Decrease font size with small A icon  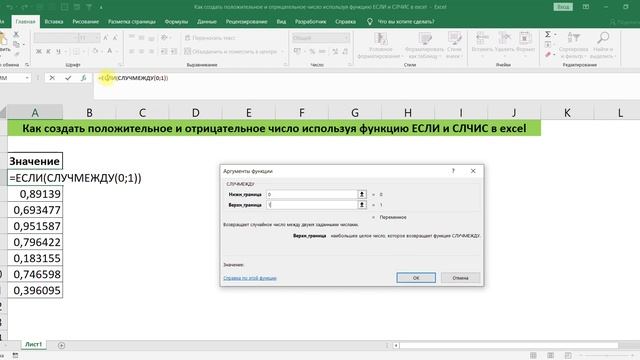click(x=115, y=38)
